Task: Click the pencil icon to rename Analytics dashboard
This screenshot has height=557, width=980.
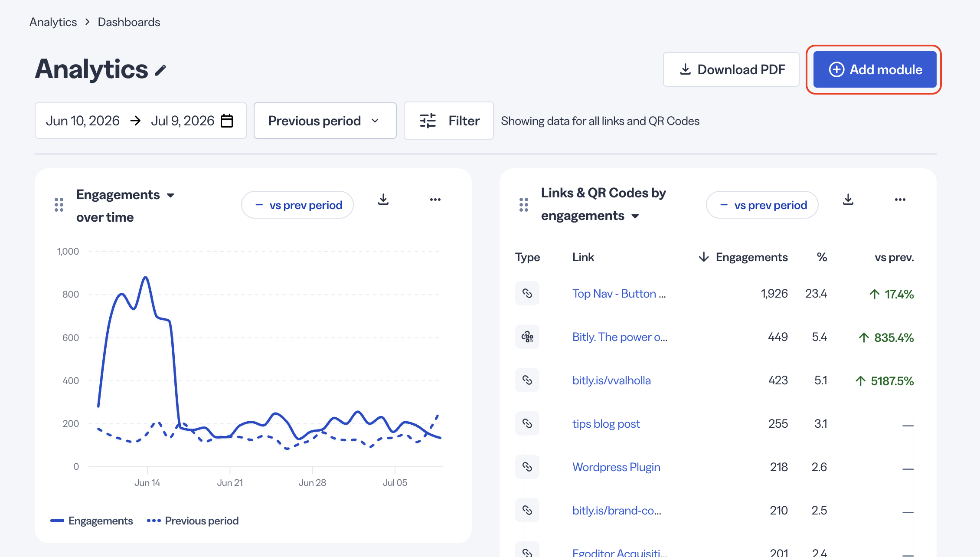Action: pyautogui.click(x=161, y=70)
